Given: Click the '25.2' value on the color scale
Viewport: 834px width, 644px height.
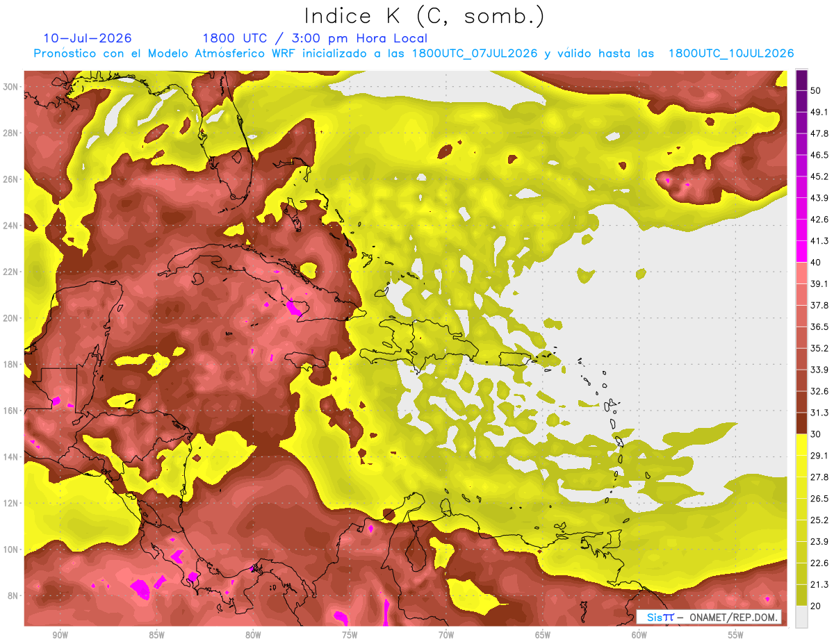Looking at the screenshot, I should coord(819,520).
